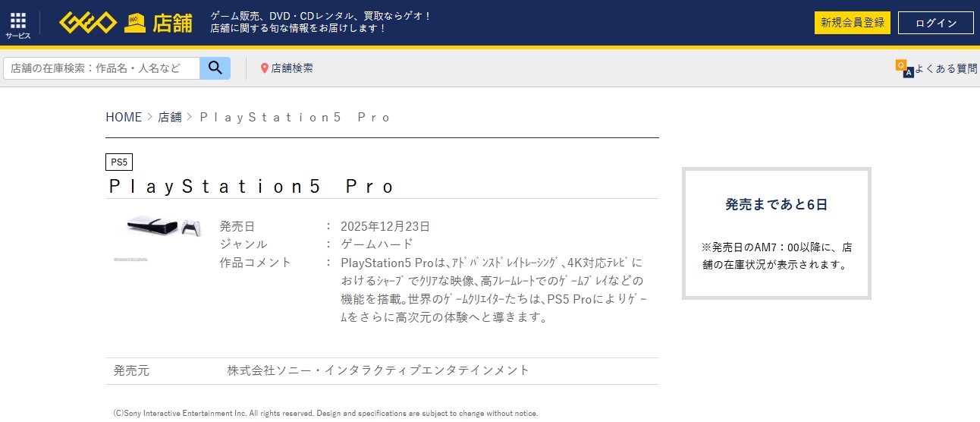Click the ゲームハード genre text
Image resolution: width=980 pixels, height=422 pixels.
(377, 244)
